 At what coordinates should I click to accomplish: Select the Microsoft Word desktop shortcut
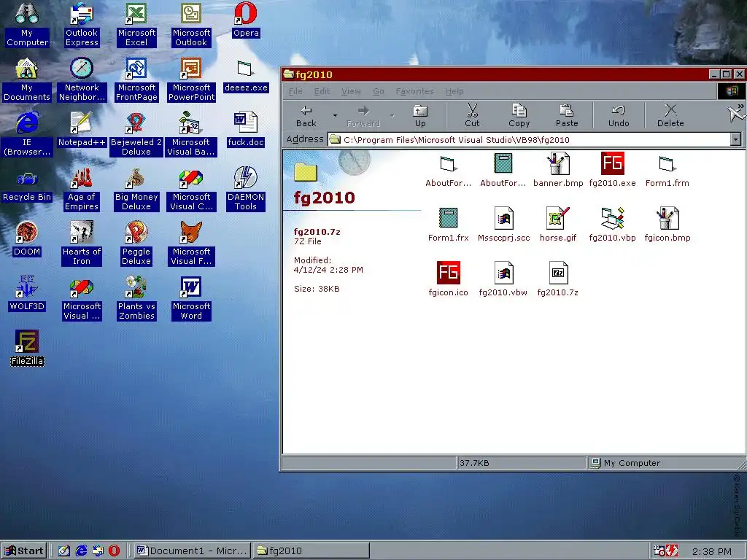[191, 298]
